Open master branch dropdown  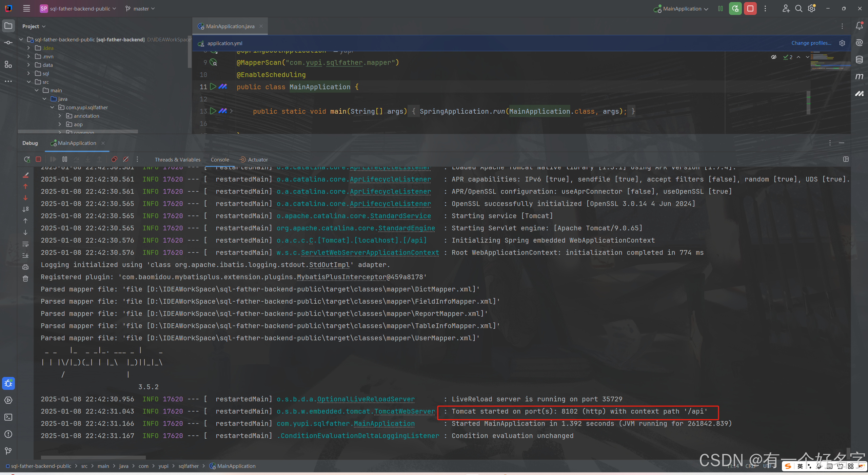point(140,8)
